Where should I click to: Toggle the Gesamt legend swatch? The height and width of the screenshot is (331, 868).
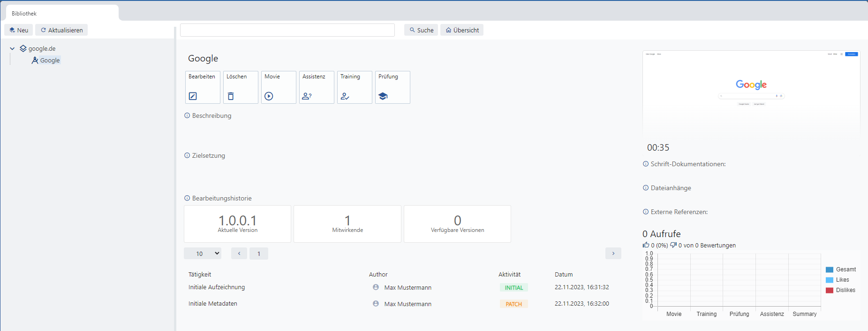pyautogui.click(x=830, y=269)
